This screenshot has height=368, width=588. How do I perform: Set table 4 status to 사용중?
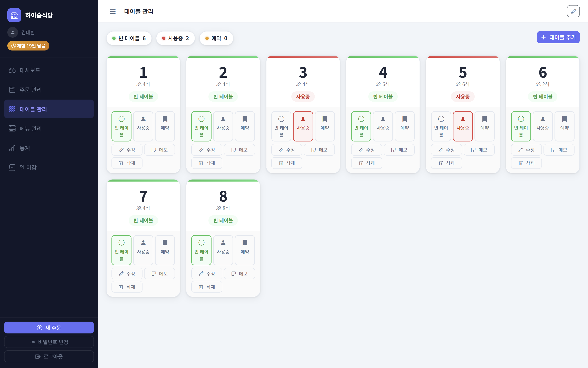click(x=383, y=126)
